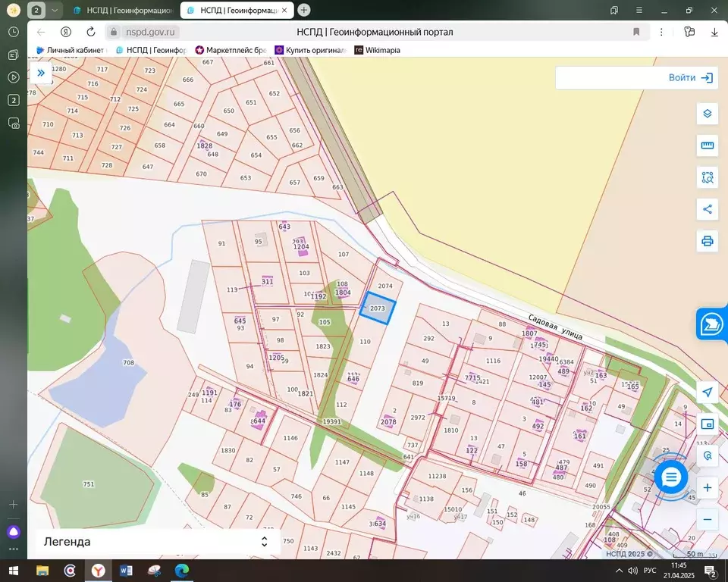Open the Личный кабинет bookmark

(x=71, y=50)
